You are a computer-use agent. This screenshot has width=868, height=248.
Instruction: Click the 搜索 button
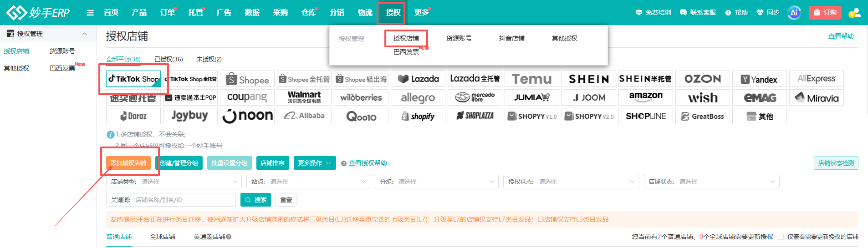click(256, 200)
